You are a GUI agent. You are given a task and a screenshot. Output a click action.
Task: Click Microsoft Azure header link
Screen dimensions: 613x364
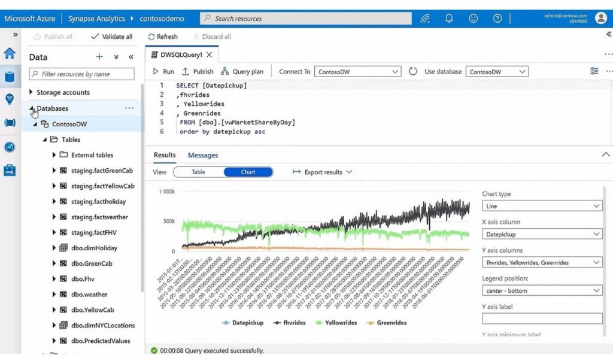click(x=30, y=19)
